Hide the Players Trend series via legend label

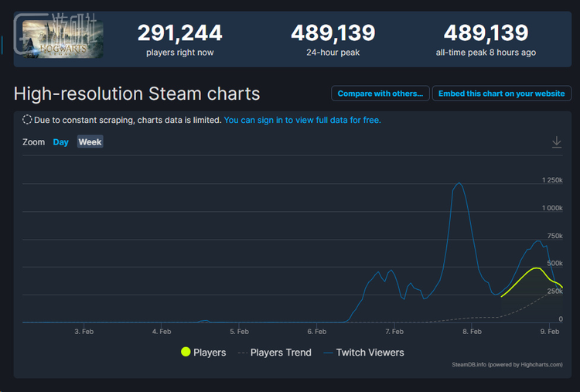[281, 353]
